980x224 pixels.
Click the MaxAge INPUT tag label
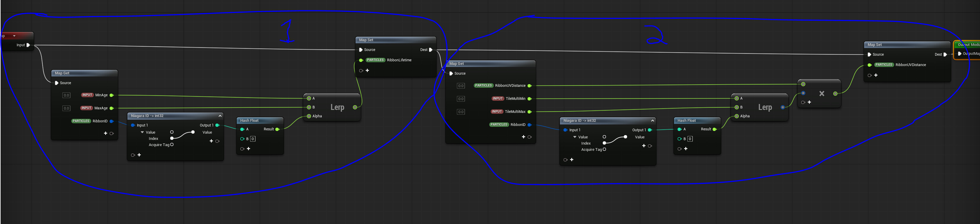pyautogui.click(x=86, y=108)
